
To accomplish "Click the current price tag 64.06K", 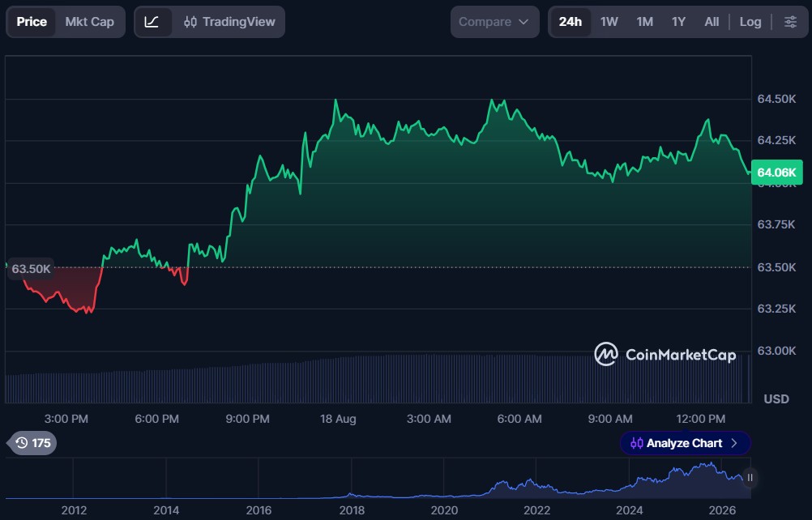I will click(x=776, y=173).
